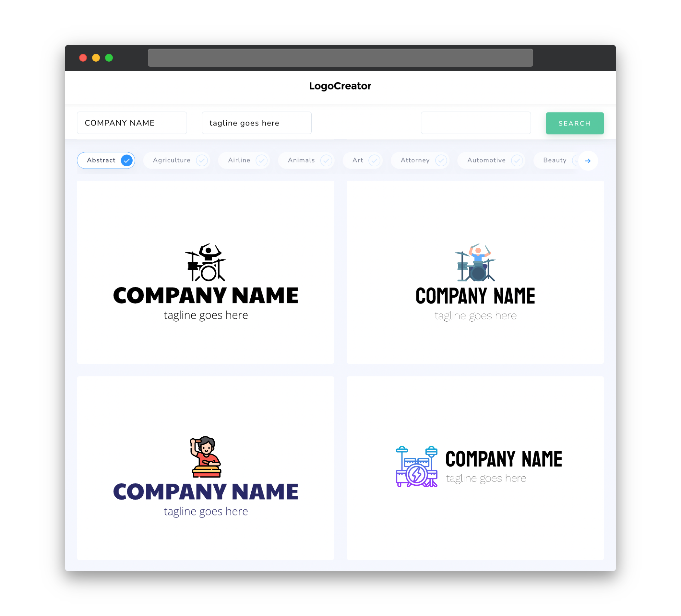
Task: Click the Airline category checkmark icon
Action: [262, 160]
